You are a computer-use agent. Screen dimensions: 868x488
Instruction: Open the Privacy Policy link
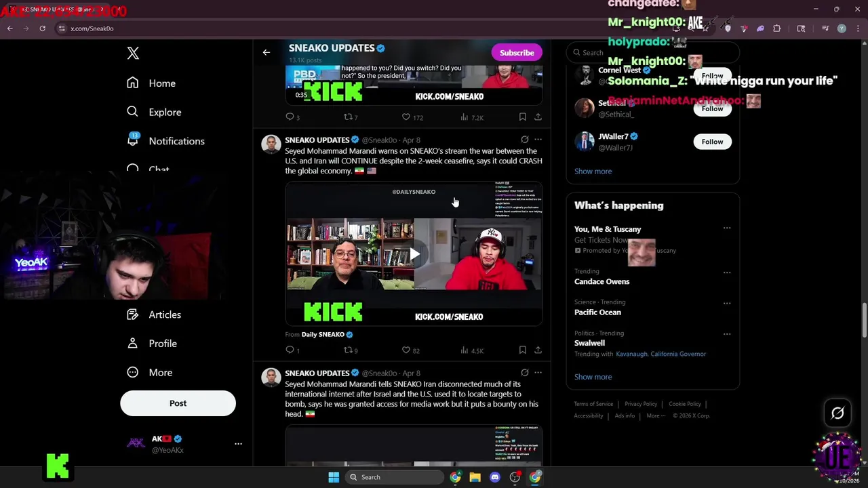[x=641, y=404]
